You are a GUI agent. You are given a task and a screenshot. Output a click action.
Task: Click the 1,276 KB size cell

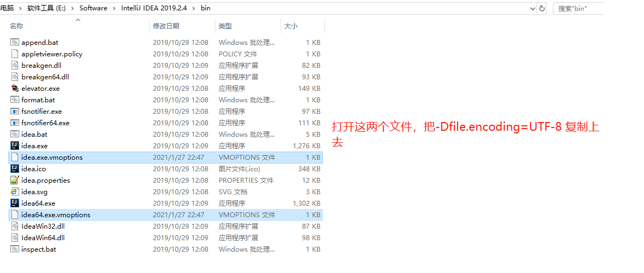(306, 146)
